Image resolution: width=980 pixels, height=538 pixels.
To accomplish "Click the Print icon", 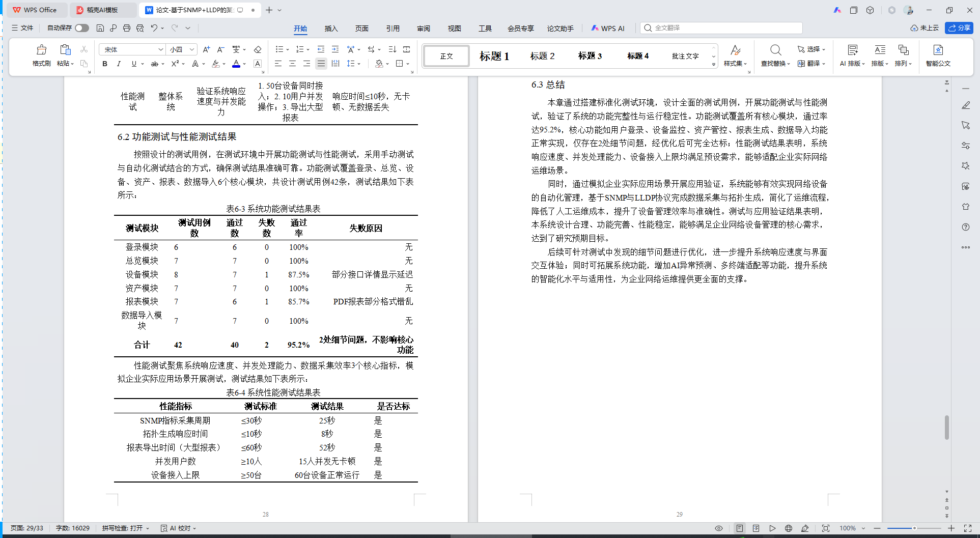I will (127, 28).
